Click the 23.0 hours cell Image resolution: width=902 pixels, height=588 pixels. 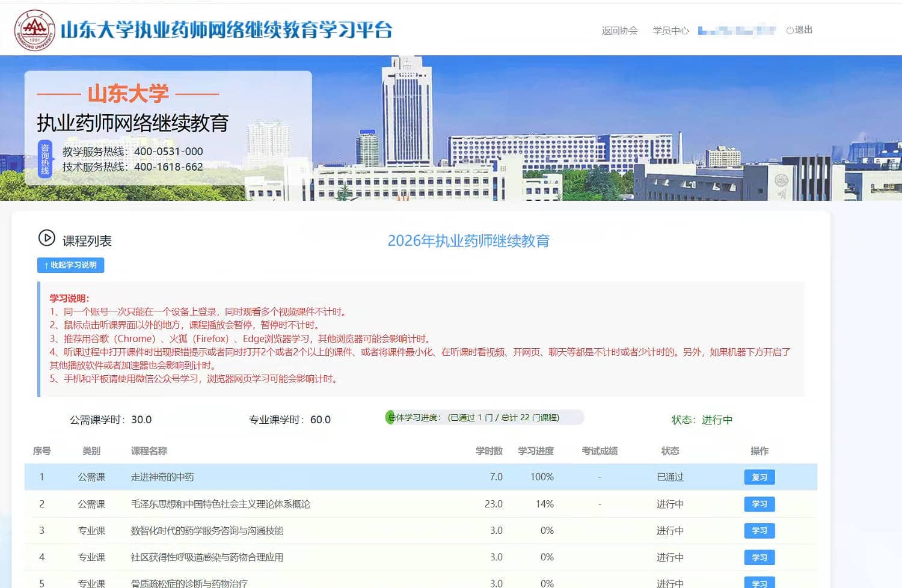tap(494, 504)
